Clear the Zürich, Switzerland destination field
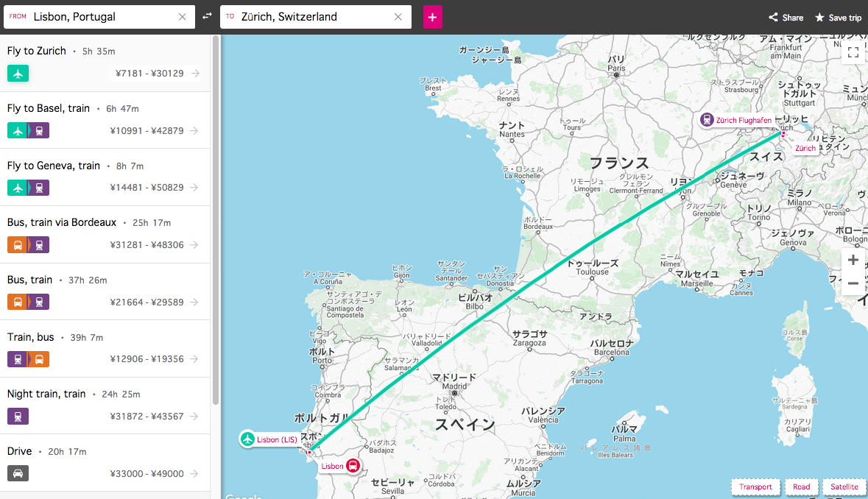868x499 pixels. (399, 17)
